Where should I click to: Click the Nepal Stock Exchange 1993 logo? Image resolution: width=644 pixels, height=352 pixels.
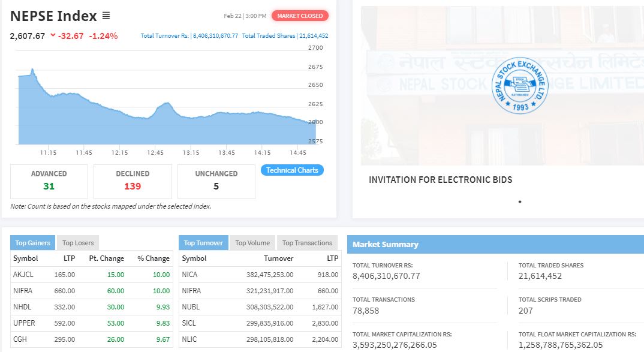point(519,85)
